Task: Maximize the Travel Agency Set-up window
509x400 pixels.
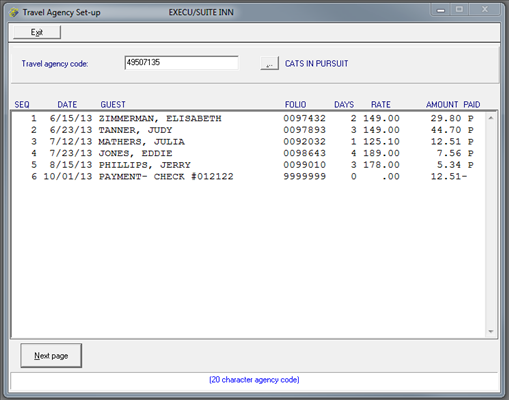Action: click(460, 10)
